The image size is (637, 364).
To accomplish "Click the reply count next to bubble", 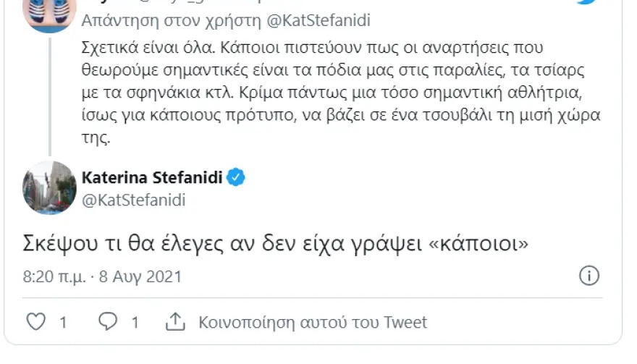I will tap(135, 322).
